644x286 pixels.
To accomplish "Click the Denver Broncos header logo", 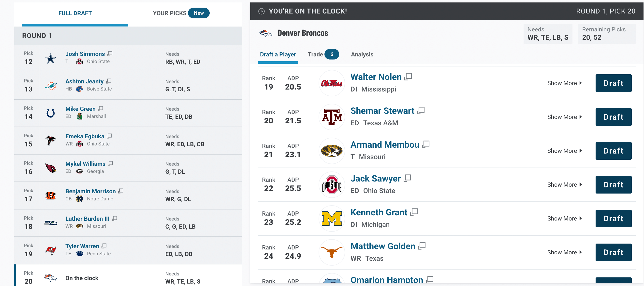I will [265, 33].
